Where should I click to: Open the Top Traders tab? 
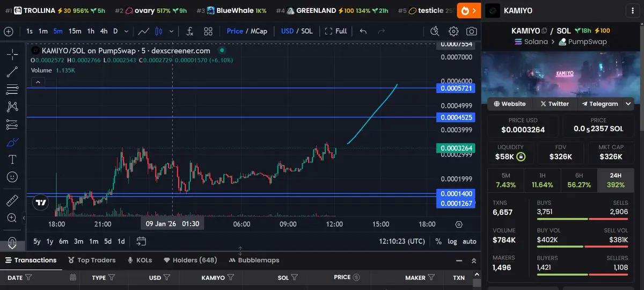point(92,260)
